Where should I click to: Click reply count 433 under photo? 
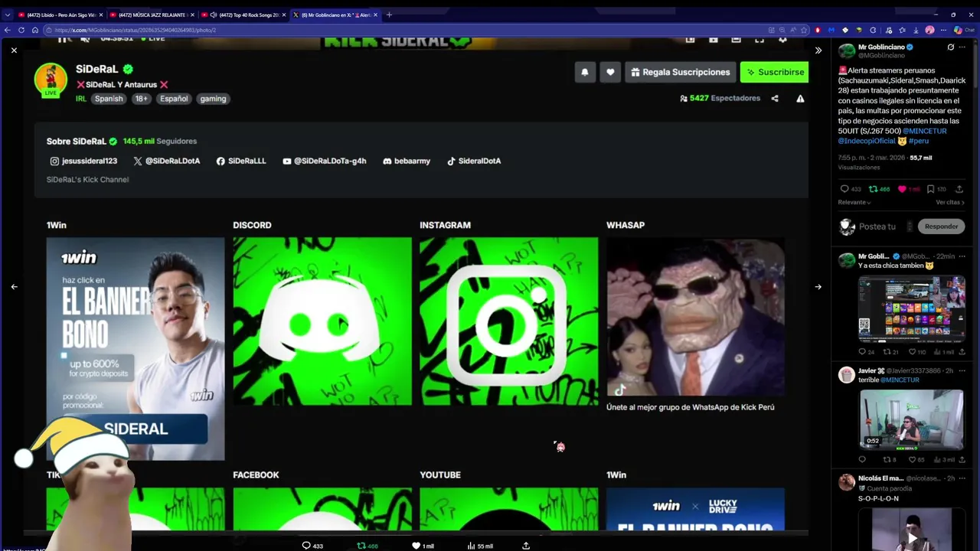tap(312, 546)
